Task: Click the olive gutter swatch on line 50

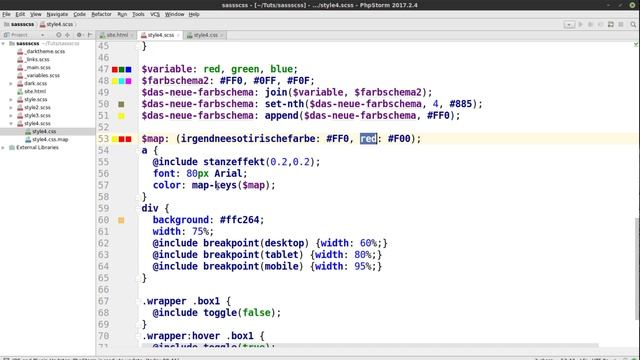Action: (x=121, y=104)
